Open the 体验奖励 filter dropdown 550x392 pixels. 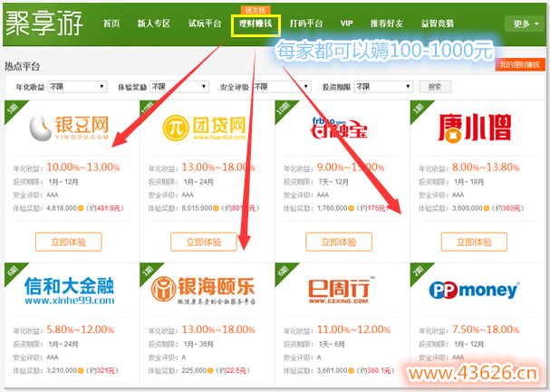tap(179, 87)
